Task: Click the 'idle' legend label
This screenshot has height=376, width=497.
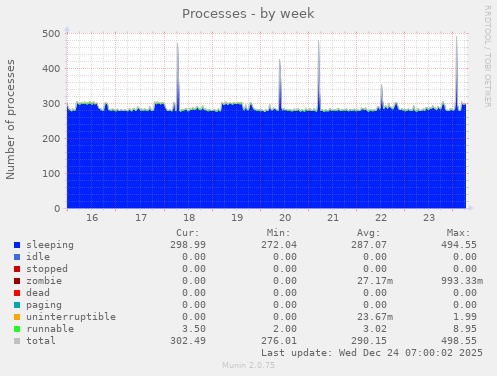Action: 38,257
